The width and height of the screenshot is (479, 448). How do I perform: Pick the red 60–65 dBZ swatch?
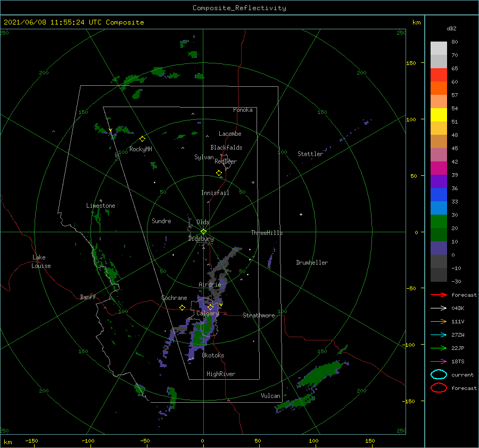click(x=439, y=75)
